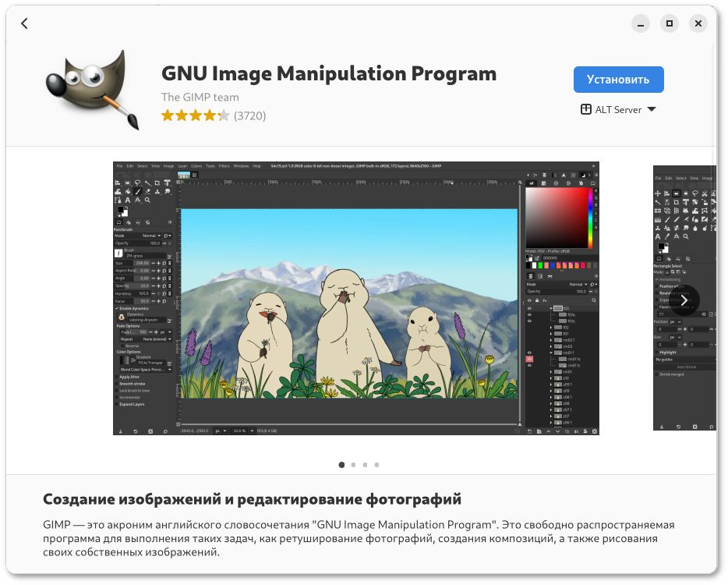Screen dimensions: 728x585
Task: Go back using the back arrow
Action: click(x=24, y=23)
